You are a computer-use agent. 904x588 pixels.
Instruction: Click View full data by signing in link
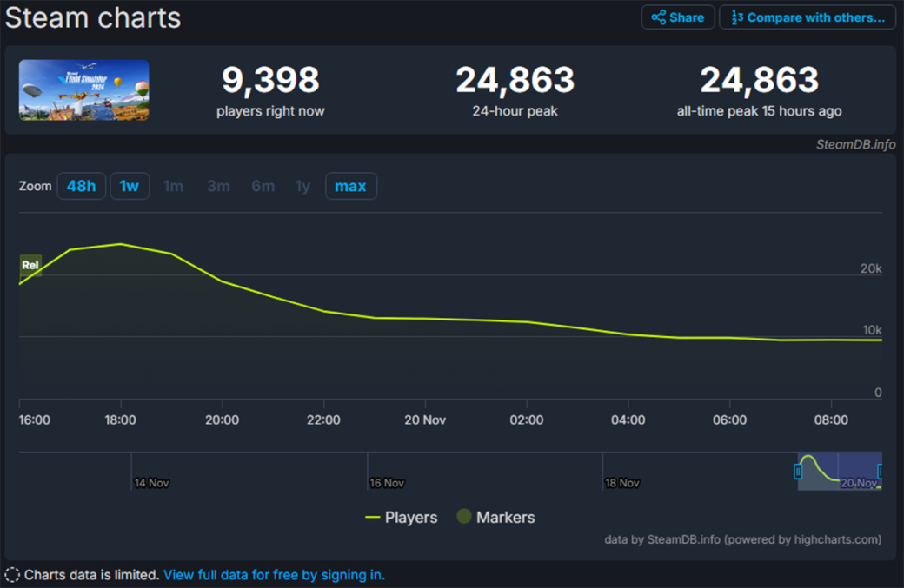point(275,575)
